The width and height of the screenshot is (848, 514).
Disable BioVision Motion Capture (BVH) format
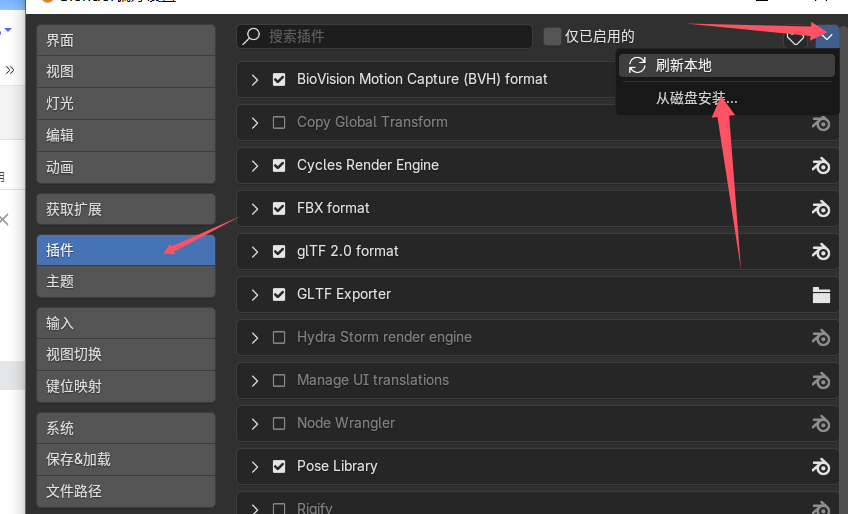[279, 80]
